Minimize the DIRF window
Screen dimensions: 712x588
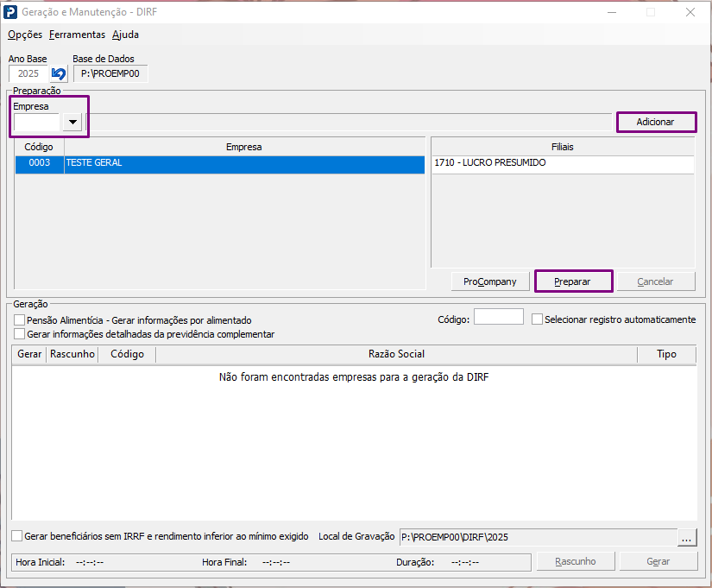[x=612, y=12]
